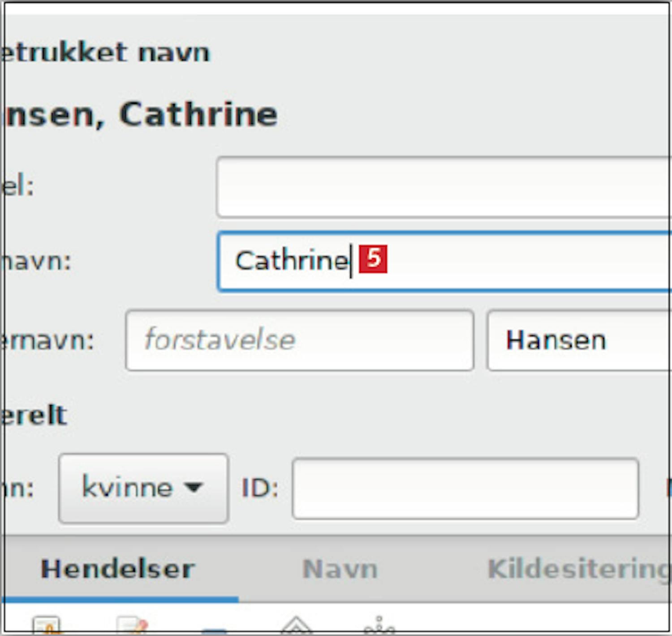Image resolution: width=672 pixels, height=636 pixels.
Task: Click the 'Foretrukket navn' section heading
Action: pos(105,52)
